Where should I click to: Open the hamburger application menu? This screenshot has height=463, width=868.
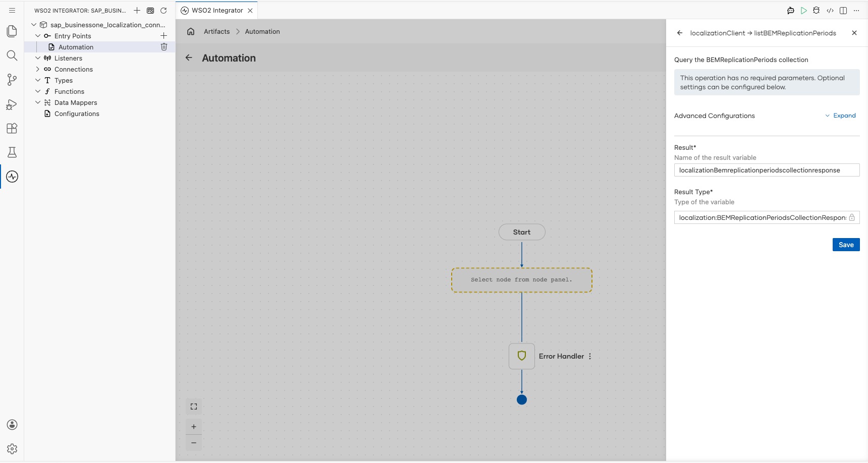point(12,10)
